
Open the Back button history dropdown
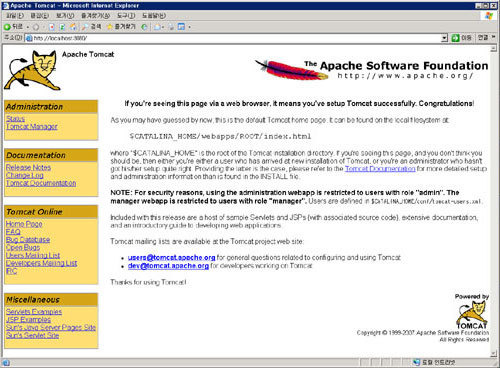(x=28, y=27)
